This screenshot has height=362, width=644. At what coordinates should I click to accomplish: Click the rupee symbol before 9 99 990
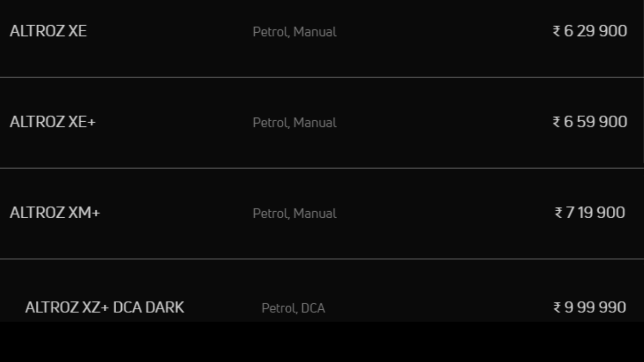tap(557, 308)
